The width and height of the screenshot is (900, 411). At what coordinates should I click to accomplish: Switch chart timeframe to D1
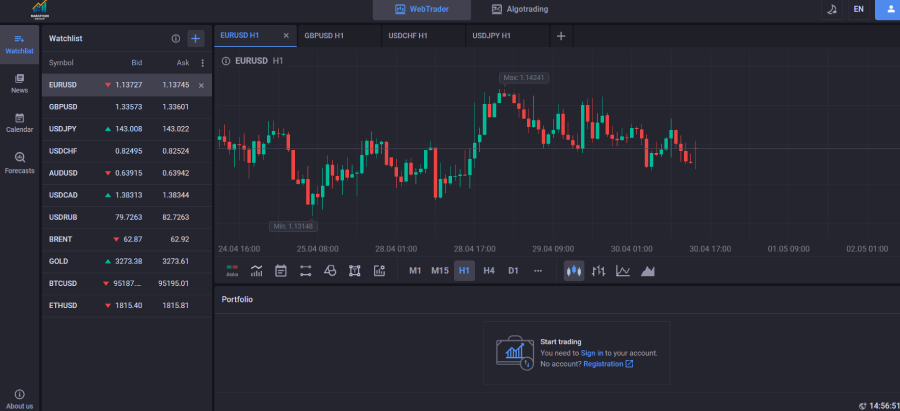pos(513,270)
